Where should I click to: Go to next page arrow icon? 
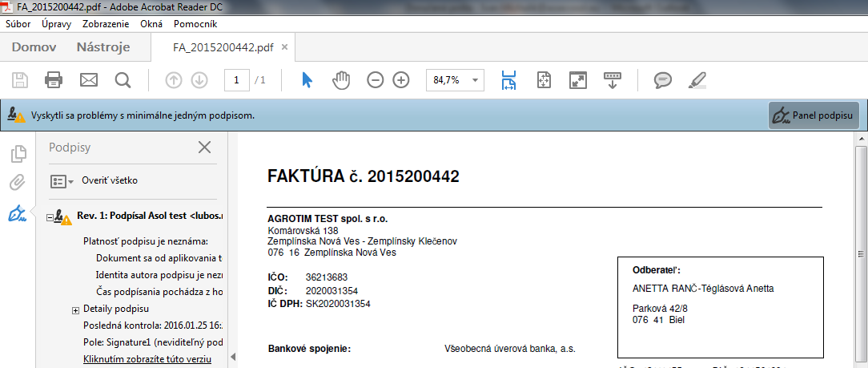199,80
